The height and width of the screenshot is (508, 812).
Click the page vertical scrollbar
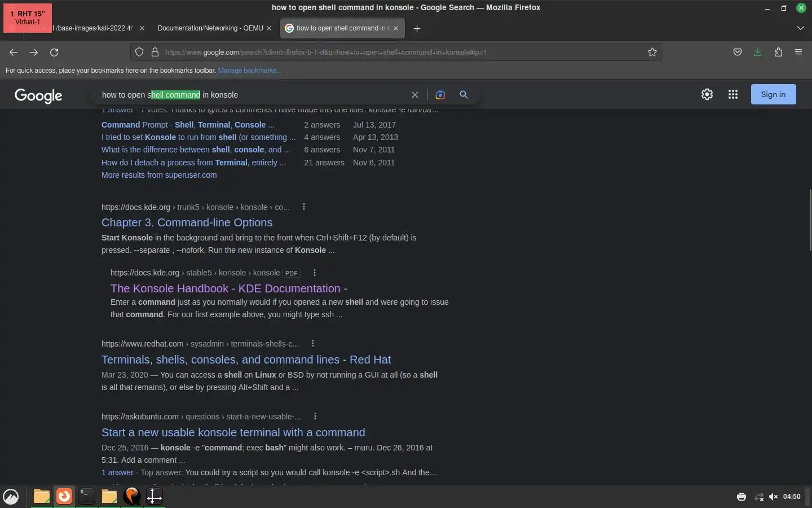(810, 220)
